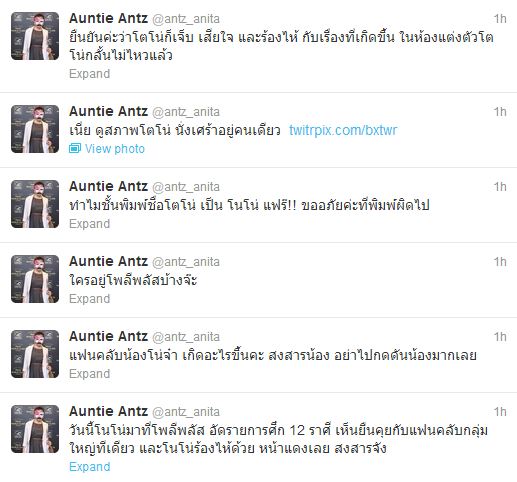517x482 pixels.
Task: Expand the fourth tweet about โพลีพลัส
Action: point(89,299)
